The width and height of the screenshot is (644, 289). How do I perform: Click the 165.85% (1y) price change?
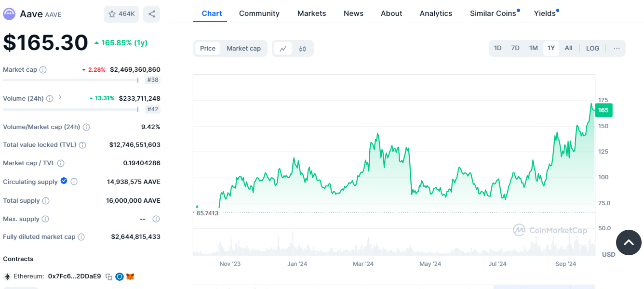click(121, 43)
